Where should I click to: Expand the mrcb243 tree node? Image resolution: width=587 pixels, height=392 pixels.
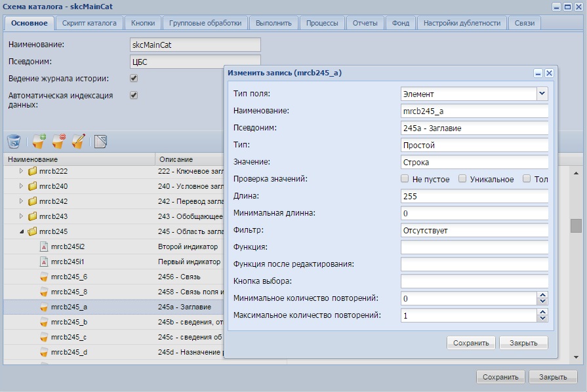click(21, 216)
